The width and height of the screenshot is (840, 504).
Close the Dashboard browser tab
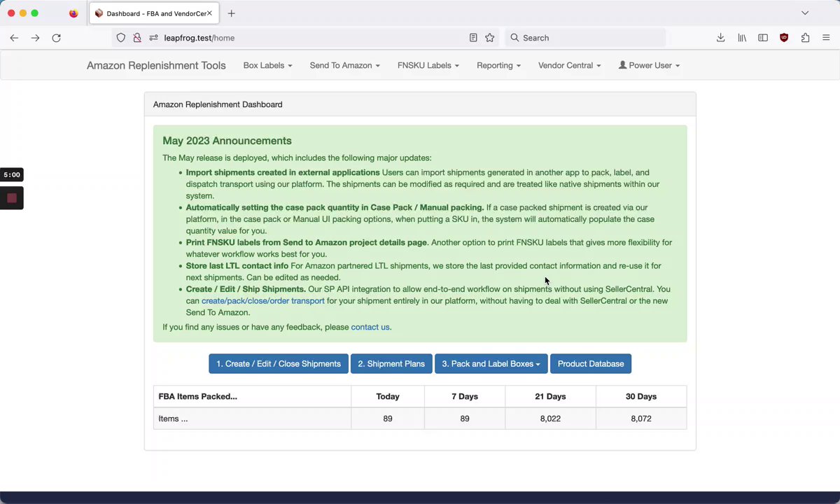[209, 13]
